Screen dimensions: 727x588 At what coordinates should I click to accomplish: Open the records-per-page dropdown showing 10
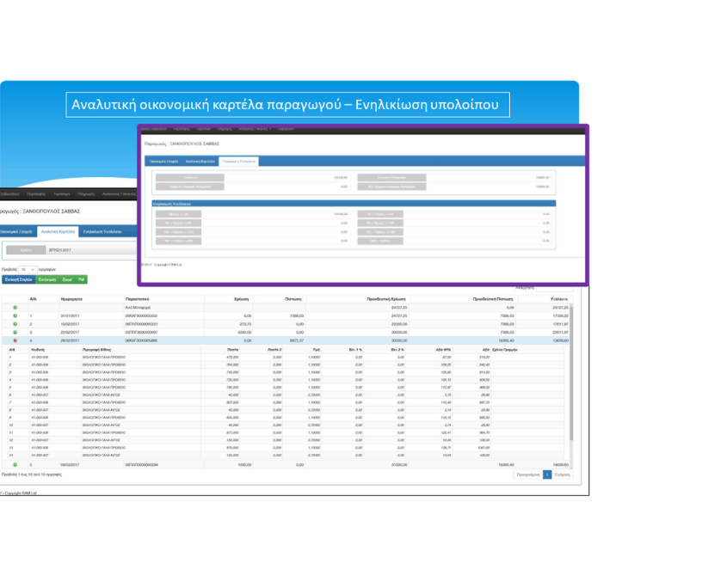point(28,270)
